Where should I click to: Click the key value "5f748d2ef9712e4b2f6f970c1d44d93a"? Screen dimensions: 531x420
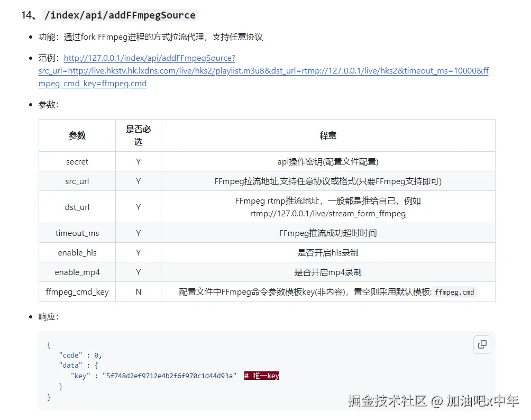(169, 376)
